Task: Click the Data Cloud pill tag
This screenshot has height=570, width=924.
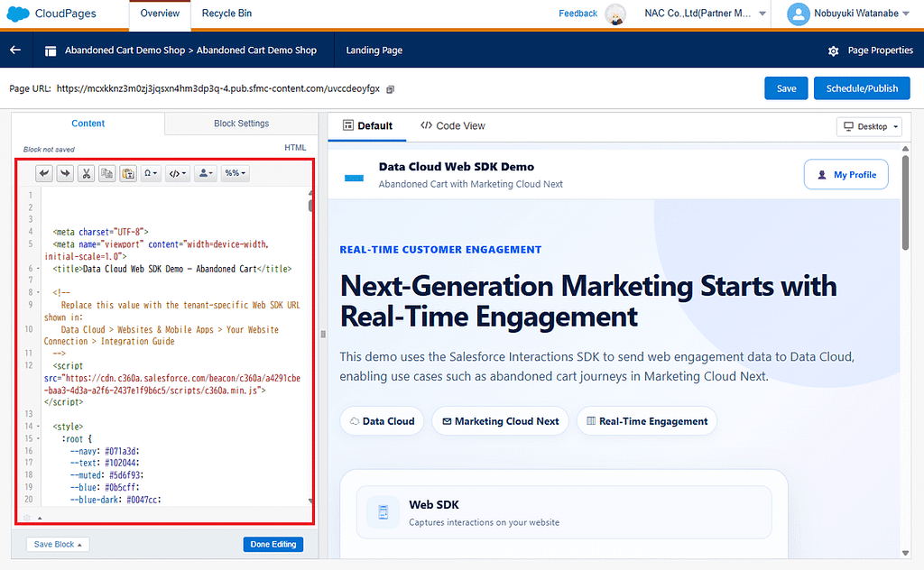Action: pos(382,421)
